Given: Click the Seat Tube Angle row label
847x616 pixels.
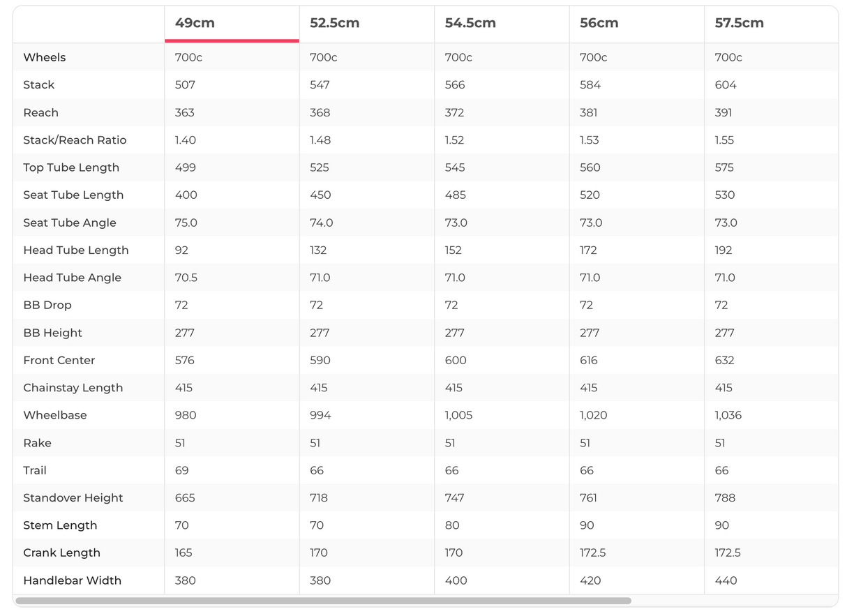Looking at the screenshot, I should click(x=70, y=223).
